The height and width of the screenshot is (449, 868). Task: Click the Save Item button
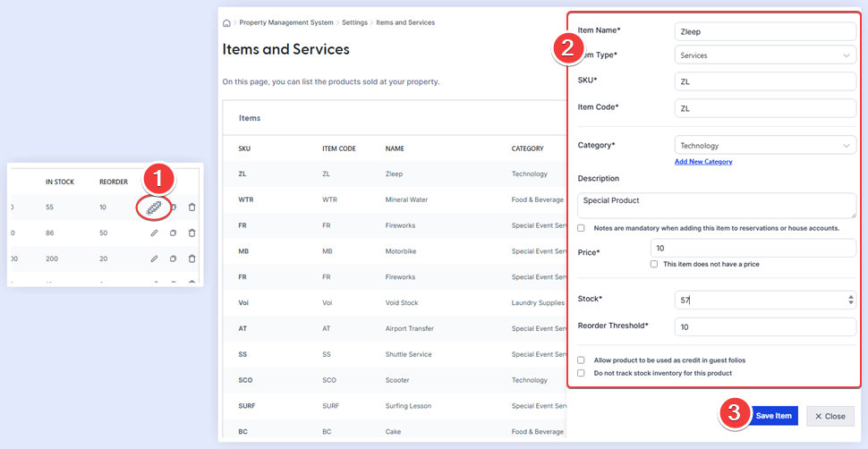click(773, 416)
